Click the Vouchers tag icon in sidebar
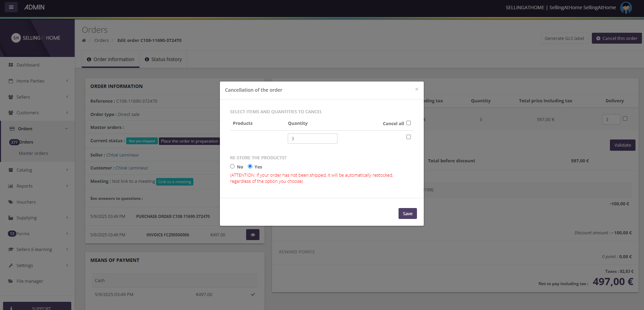644x310 pixels. (x=11, y=202)
